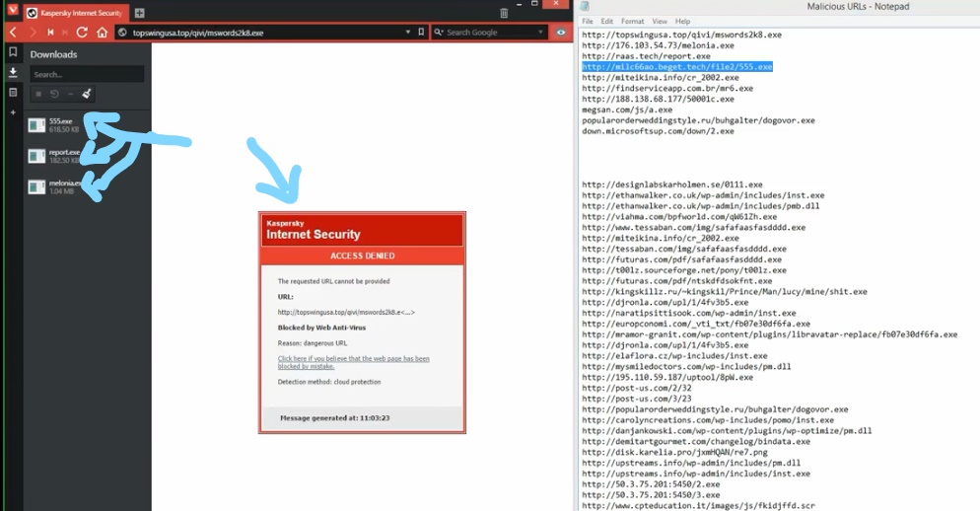Click the blocked-by-mistake report link
Screen dimensions: 980x511
(x=353, y=362)
